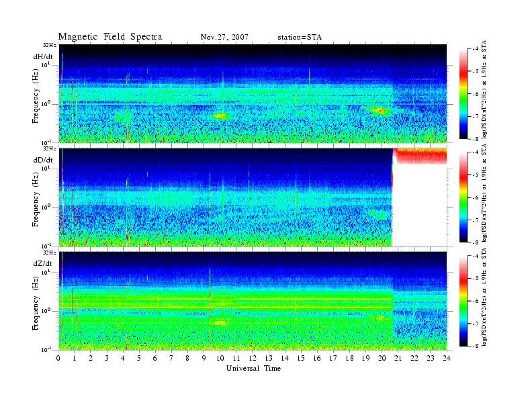Click the log(PSD) legend text beside the dZ/dt color bar
532x411 pixels.
(484, 297)
